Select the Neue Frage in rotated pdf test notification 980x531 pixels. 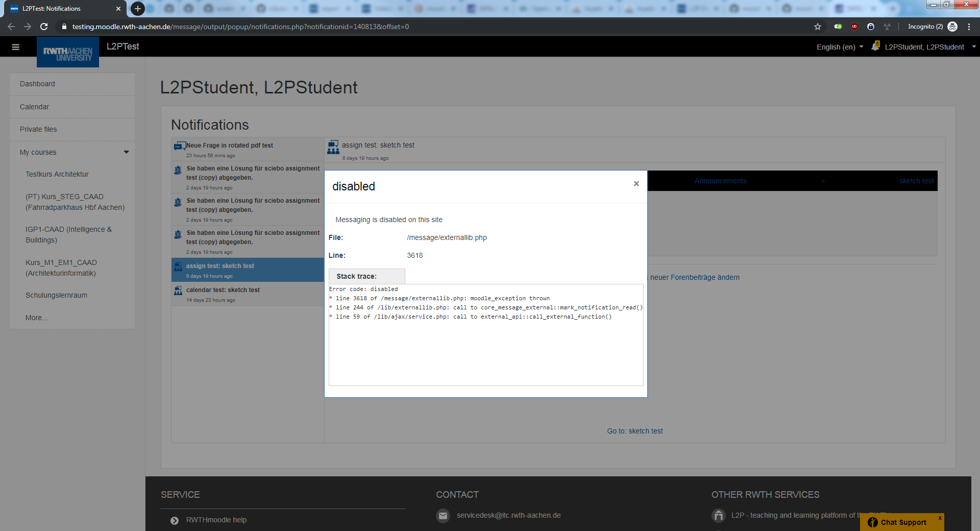248,150
